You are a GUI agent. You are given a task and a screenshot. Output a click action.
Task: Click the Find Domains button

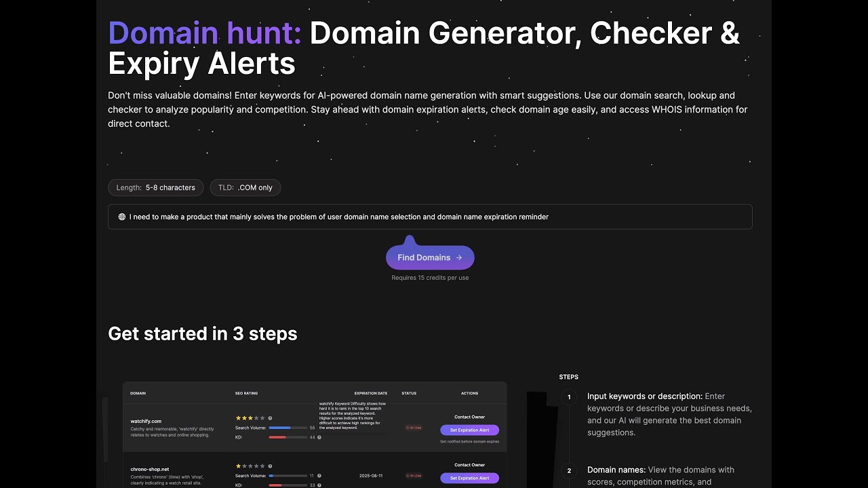[x=430, y=258]
